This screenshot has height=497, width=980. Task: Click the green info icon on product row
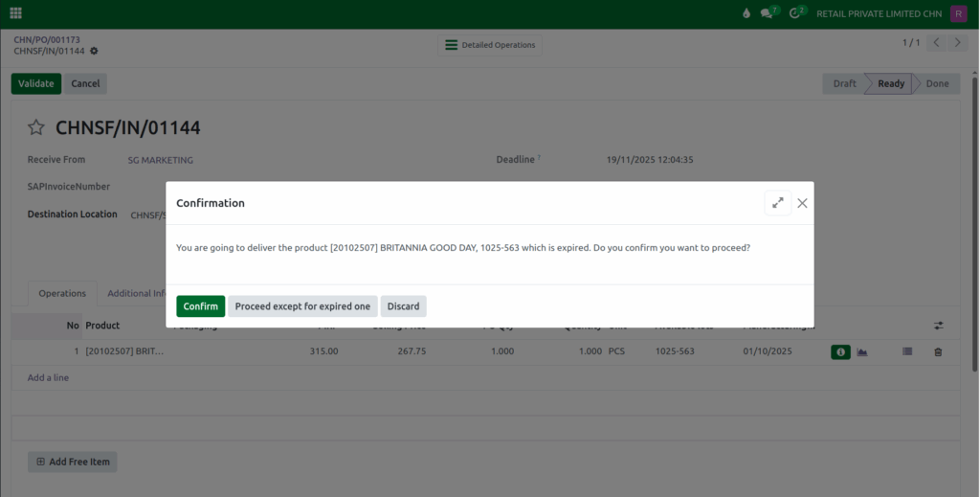(x=840, y=352)
